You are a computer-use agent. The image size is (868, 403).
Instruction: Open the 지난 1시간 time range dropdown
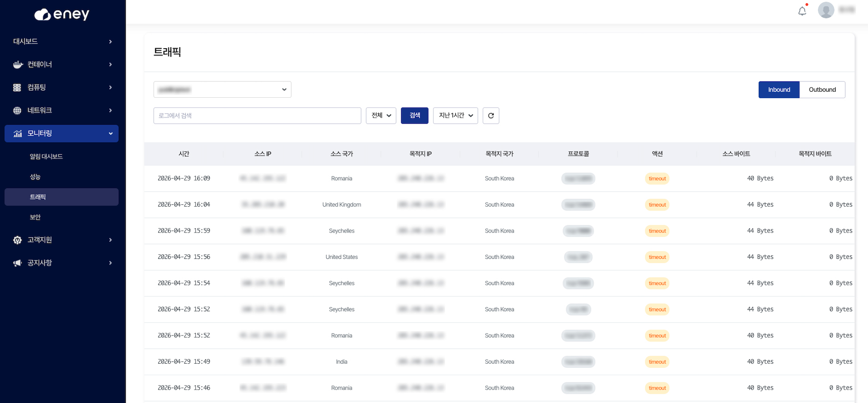click(x=455, y=115)
